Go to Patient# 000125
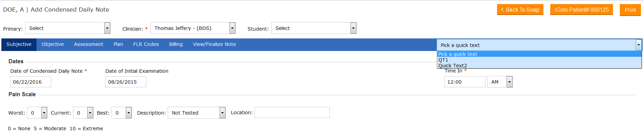The width and height of the screenshot is (644, 137). (x=581, y=10)
